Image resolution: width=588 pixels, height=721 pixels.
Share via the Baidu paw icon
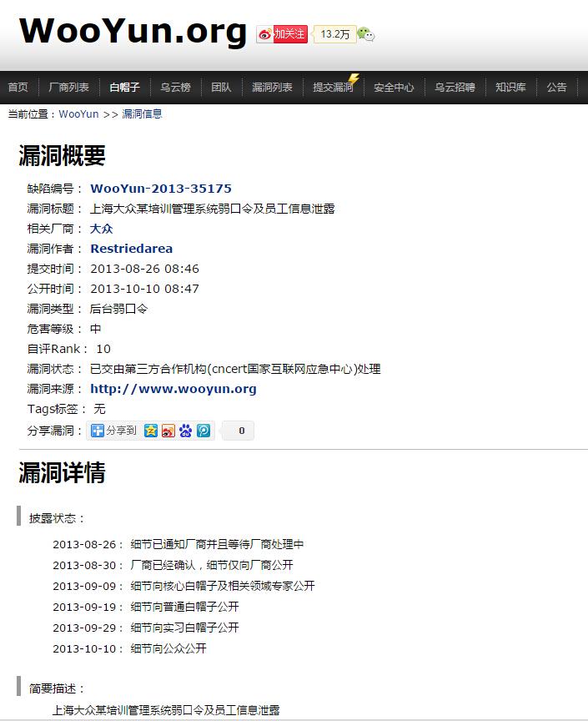point(185,431)
